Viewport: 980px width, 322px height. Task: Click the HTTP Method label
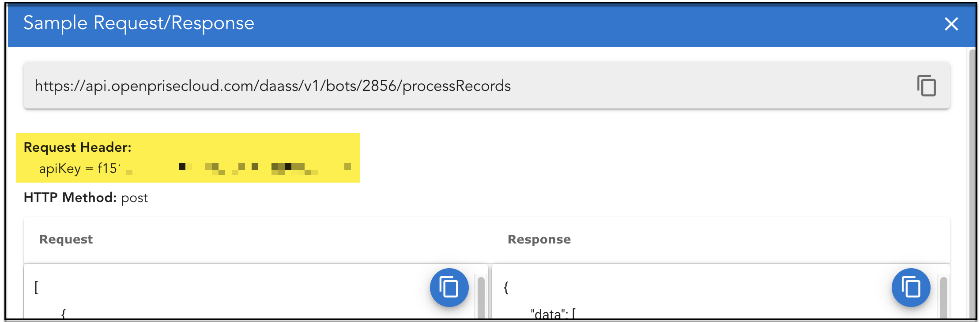coord(70,198)
